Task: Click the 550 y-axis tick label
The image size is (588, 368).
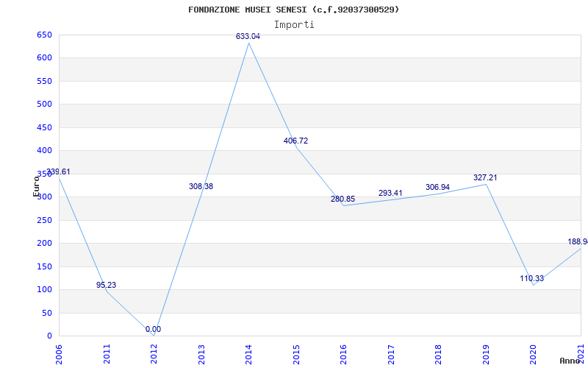Action: pyautogui.click(x=44, y=81)
